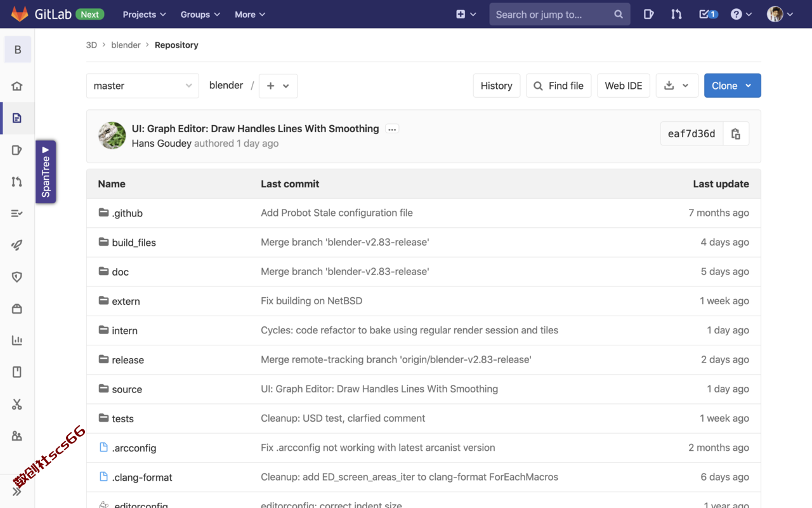Click Hans Goudey's commit avatar
The width and height of the screenshot is (812, 508).
(112, 135)
